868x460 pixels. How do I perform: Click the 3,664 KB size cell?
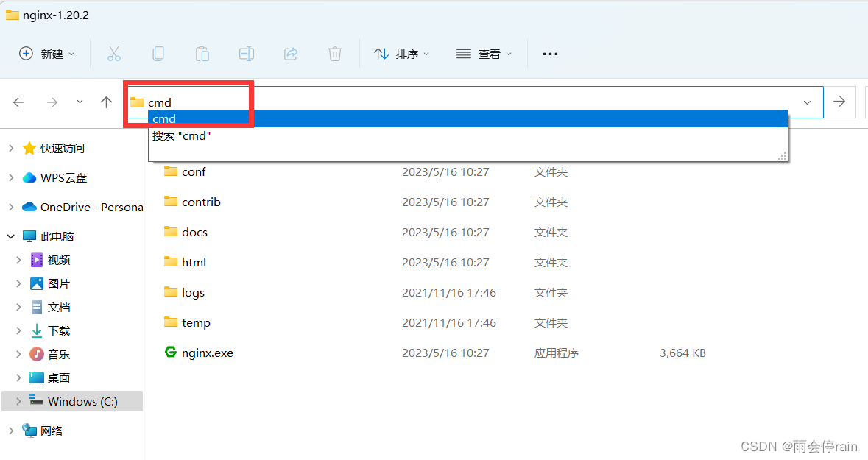tap(682, 353)
